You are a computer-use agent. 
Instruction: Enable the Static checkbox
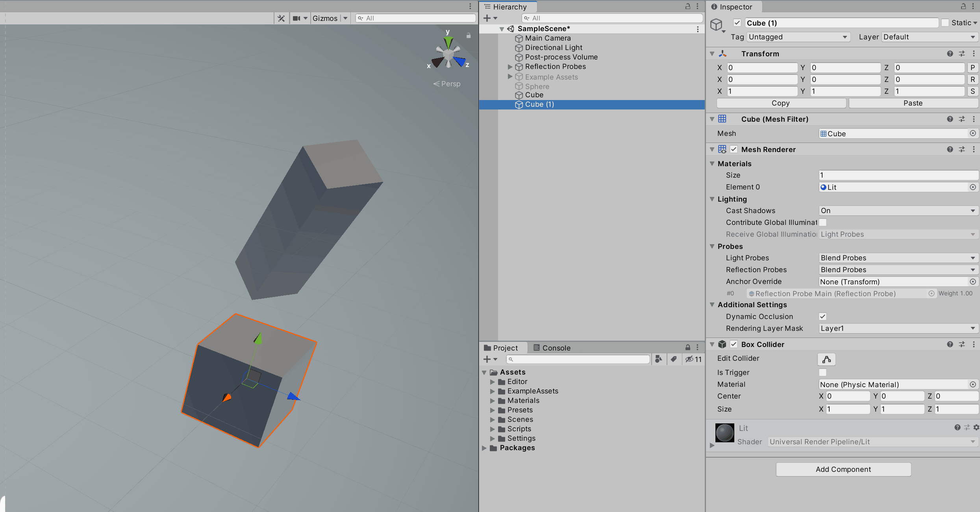[x=945, y=23]
